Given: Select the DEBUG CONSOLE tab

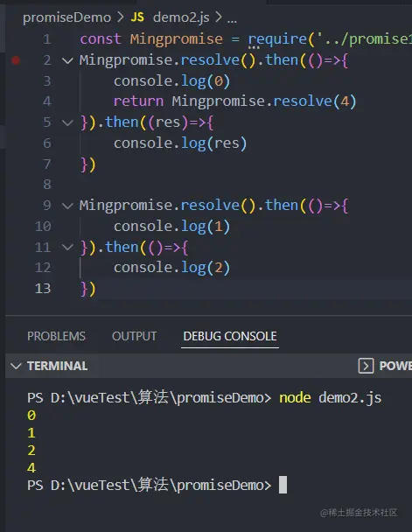Looking at the screenshot, I should point(230,336).
